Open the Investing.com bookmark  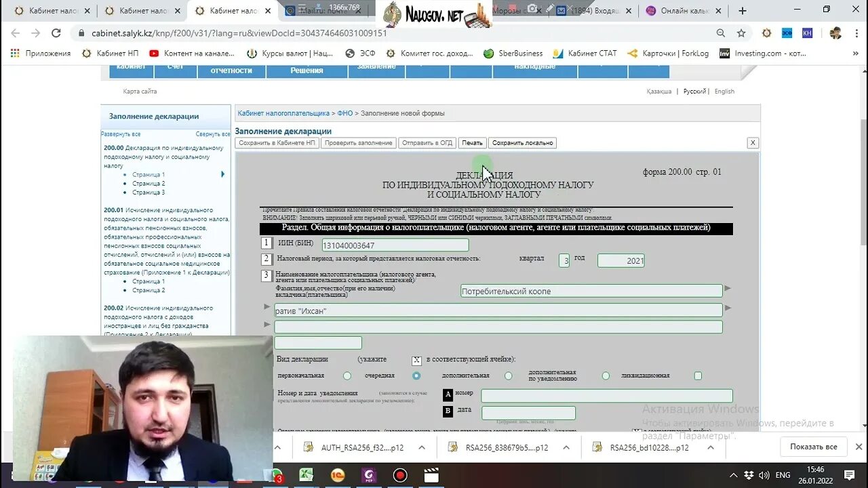(763, 54)
